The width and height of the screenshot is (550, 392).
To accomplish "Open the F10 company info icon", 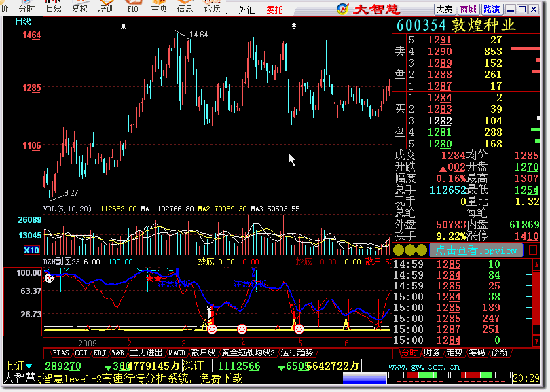I will 132,7.
